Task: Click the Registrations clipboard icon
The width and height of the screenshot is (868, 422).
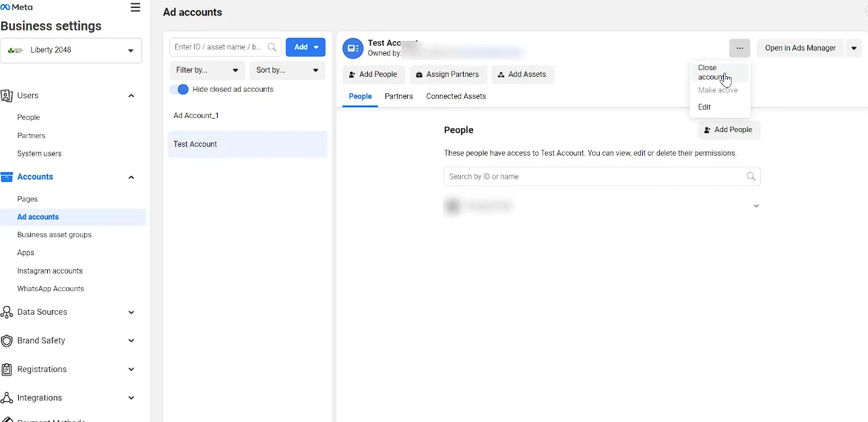Action: point(7,369)
